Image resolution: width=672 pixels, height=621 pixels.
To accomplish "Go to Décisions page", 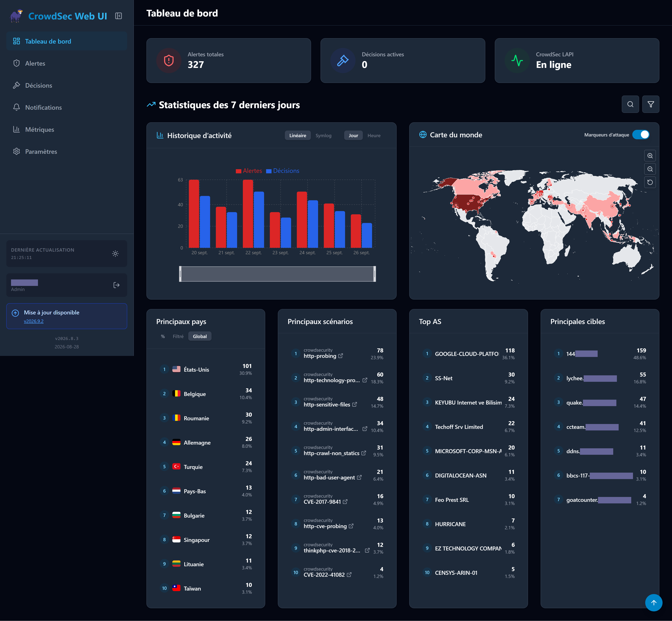I will [66, 85].
